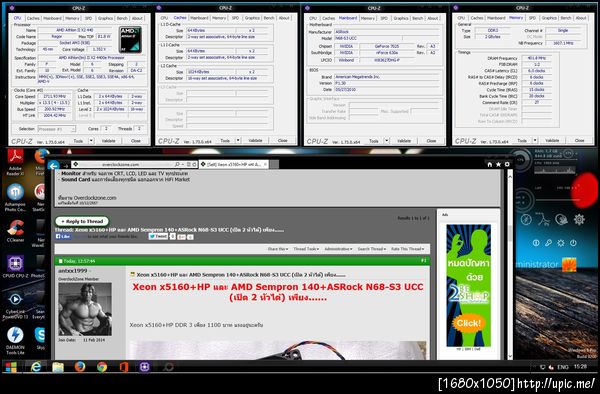This screenshot has width=600, height=394.
Task: Click system clock showing 15:28
Action: [x=580, y=366]
